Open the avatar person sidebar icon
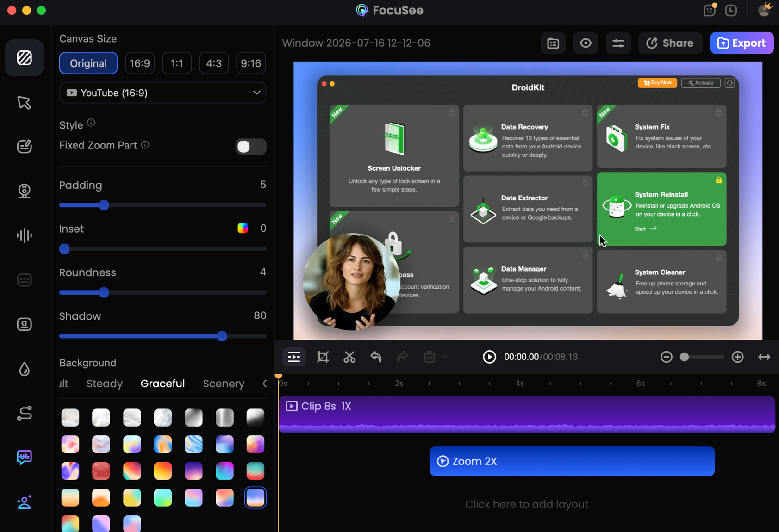Screen dimensions: 779x532 click(x=25, y=502)
